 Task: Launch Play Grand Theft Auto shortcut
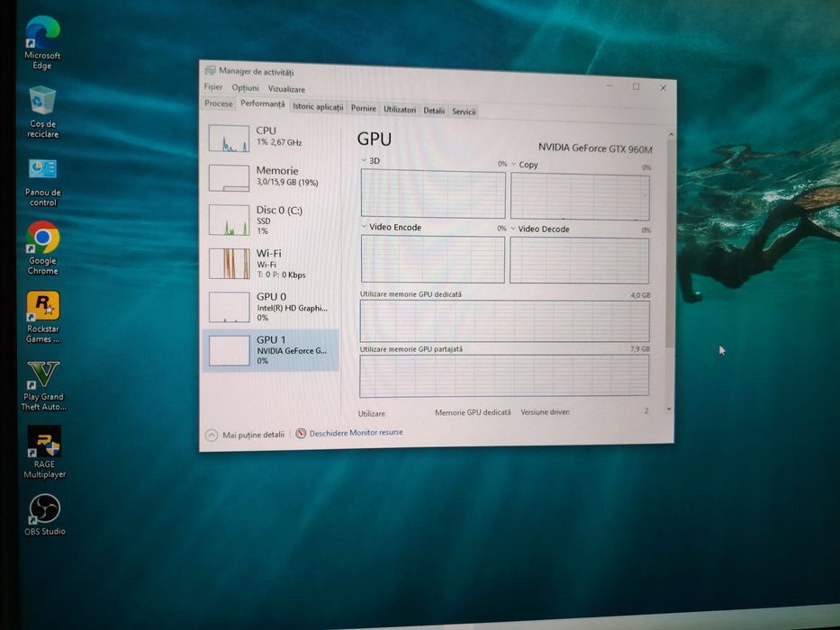pyautogui.click(x=43, y=386)
